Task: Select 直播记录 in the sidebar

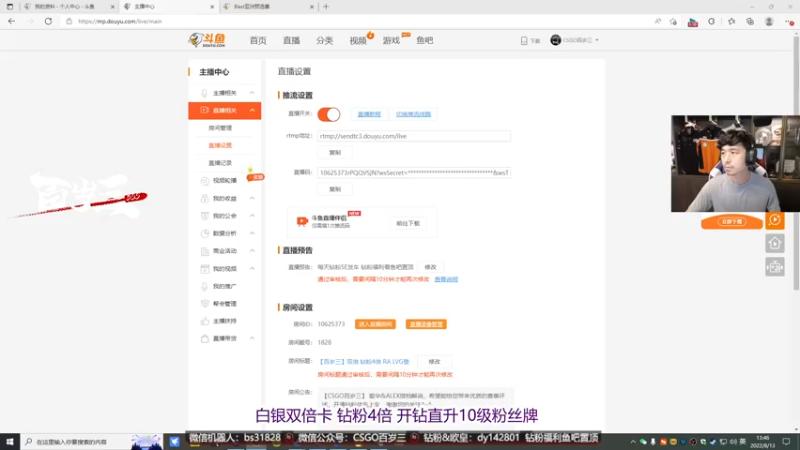Action: coord(220,163)
